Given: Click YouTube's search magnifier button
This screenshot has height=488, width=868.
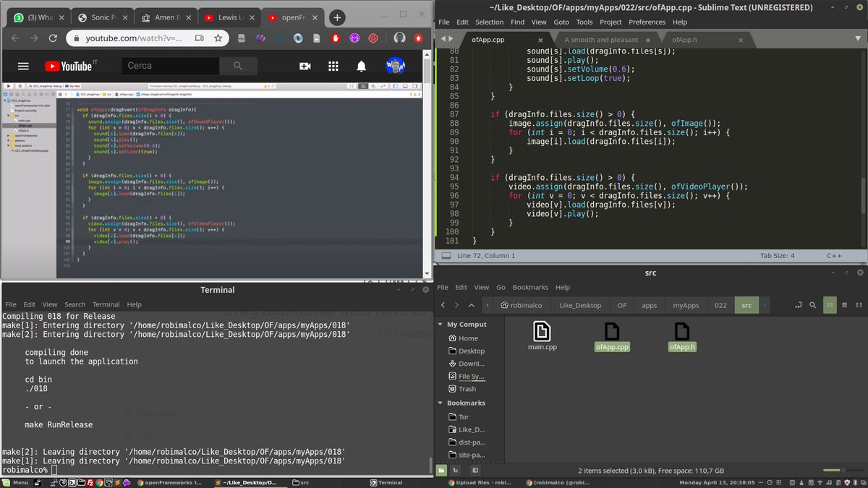Looking at the screenshot, I should pos(238,66).
